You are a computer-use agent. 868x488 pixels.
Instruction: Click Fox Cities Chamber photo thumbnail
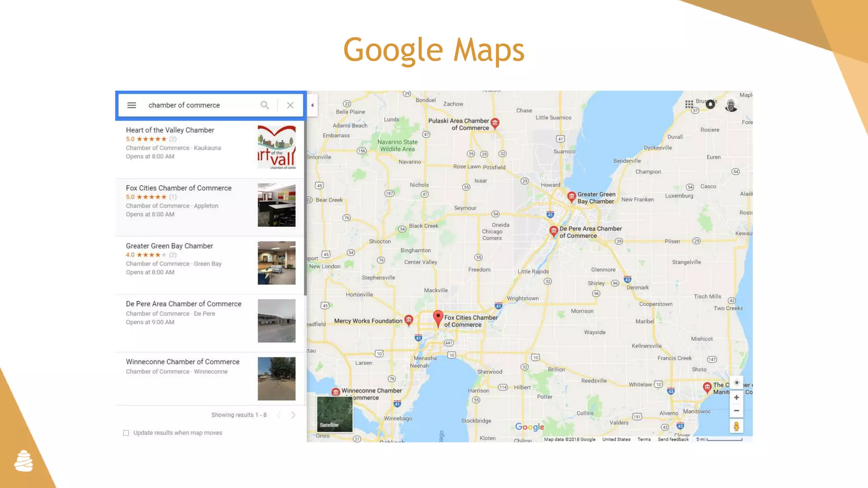[277, 205]
